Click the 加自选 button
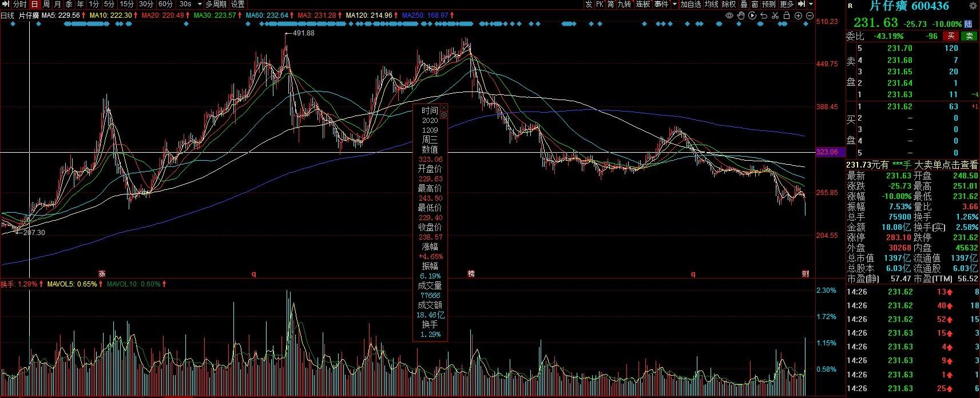 [691, 5]
